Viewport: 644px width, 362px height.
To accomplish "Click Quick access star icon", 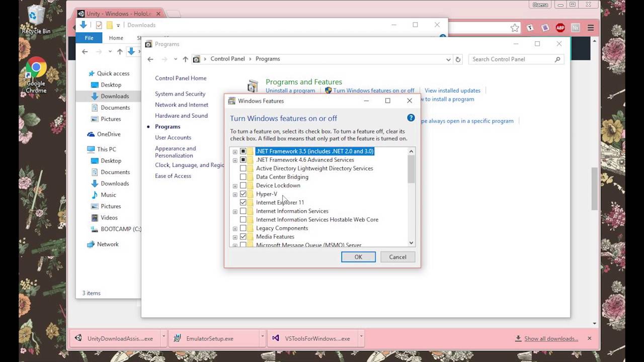I will tap(91, 73).
